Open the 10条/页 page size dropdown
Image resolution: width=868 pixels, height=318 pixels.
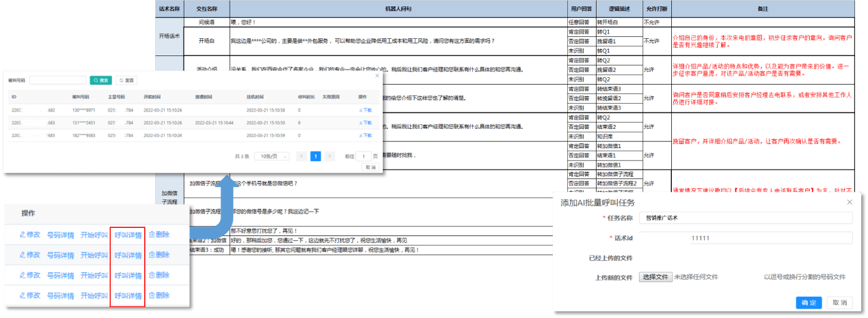[x=271, y=156]
